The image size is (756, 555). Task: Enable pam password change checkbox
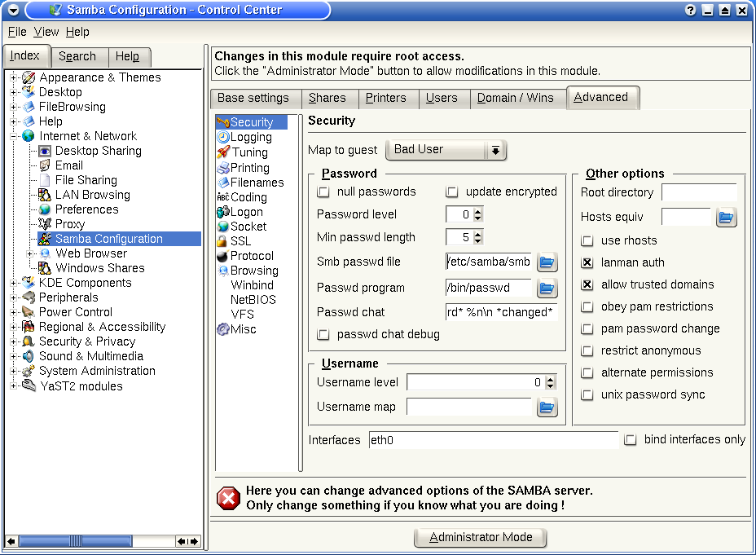(x=587, y=329)
